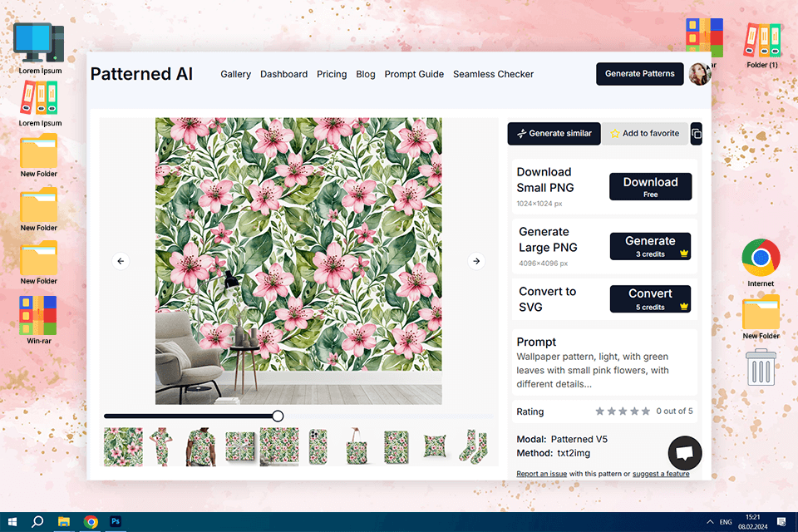The width and height of the screenshot is (798, 532).
Task: Click the taskbar clock showing 15:21
Action: click(753, 522)
